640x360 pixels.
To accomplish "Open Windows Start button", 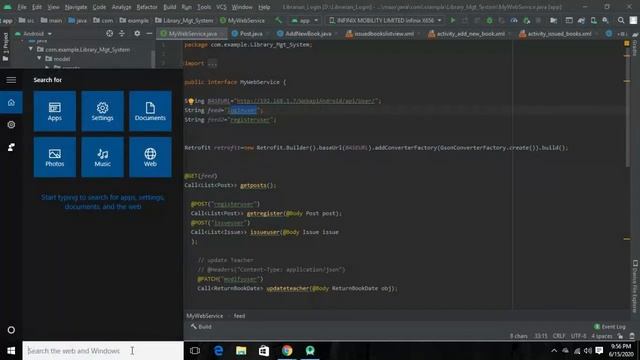I will [x=11, y=351].
